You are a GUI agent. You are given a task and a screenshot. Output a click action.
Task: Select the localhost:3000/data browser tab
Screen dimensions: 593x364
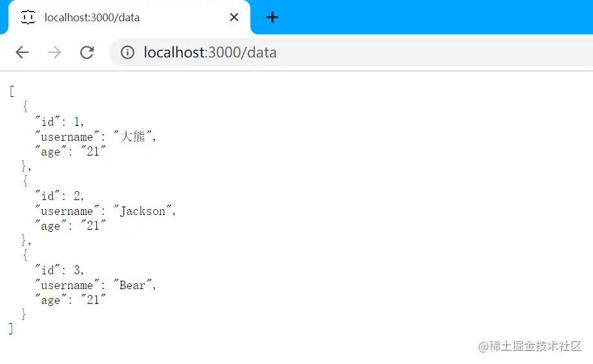coord(129,17)
